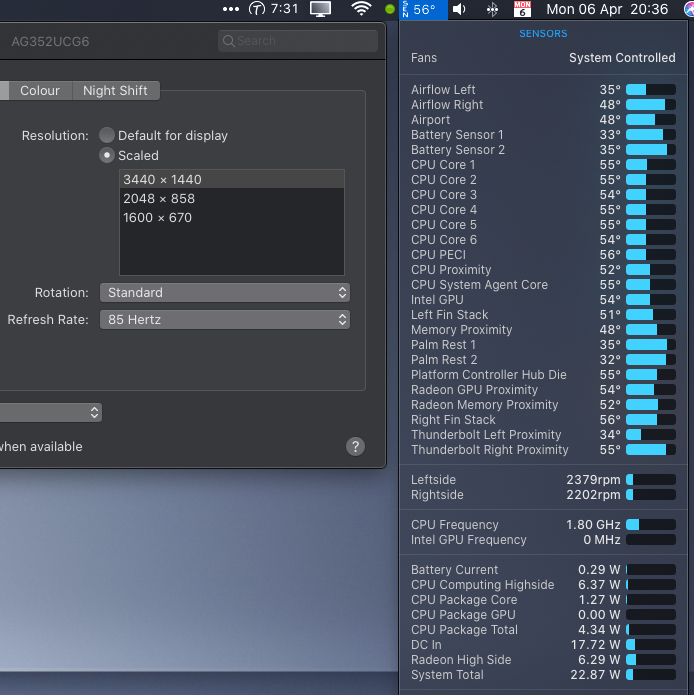Viewport: 694px width, 695px height.
Task: Open the Refresh Rate 85 Hertz dropdown
Action: tap(225, 320)
